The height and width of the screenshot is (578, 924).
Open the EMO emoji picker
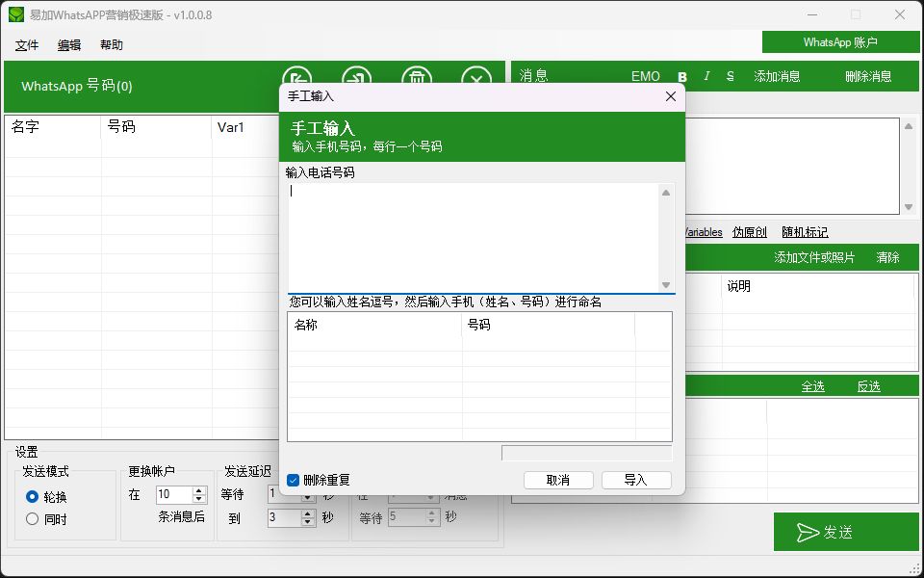coord(645,76)
